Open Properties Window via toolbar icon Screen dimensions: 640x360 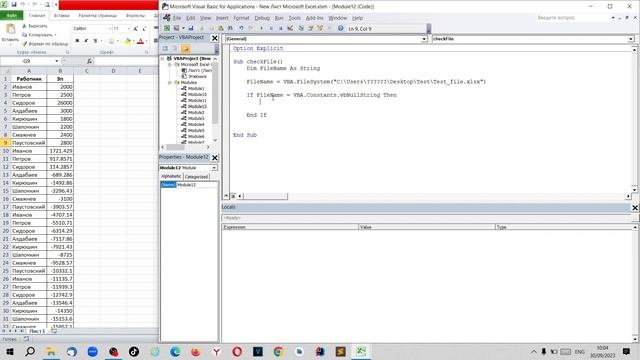pyautogui.click(x=311, y=28)
